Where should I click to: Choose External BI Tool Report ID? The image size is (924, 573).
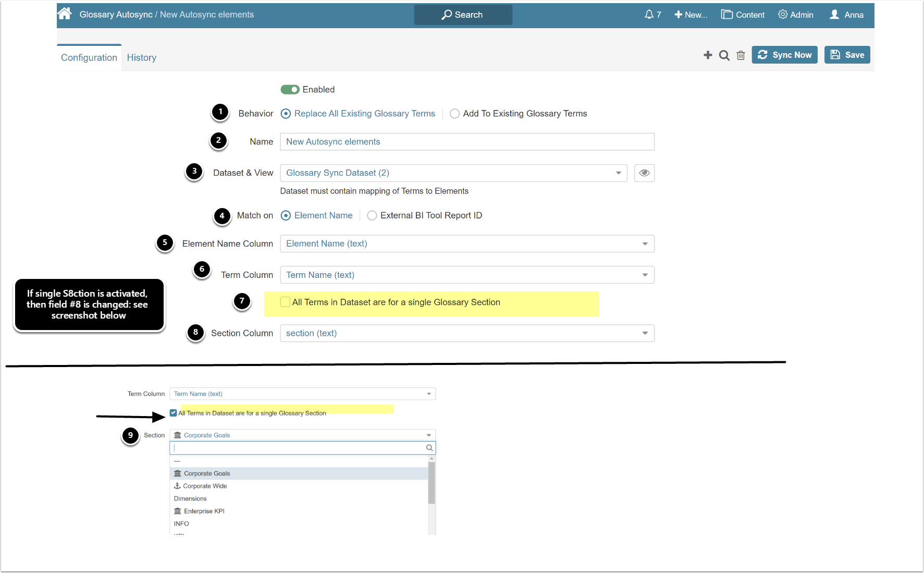tap(372, 216)
